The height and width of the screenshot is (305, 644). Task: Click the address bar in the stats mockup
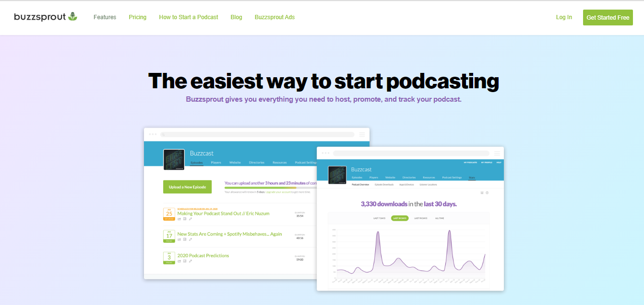pyautogui.click(x=411, y=153)
